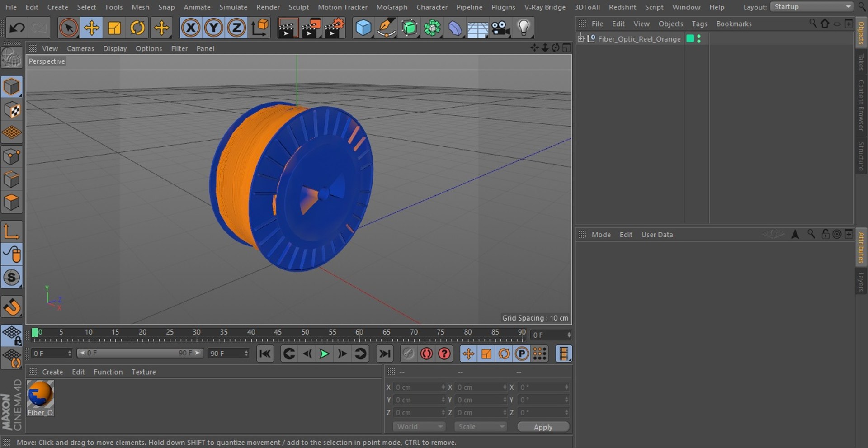Toggle Y-axis lock
868x448 pixels.
pos(213,28)
